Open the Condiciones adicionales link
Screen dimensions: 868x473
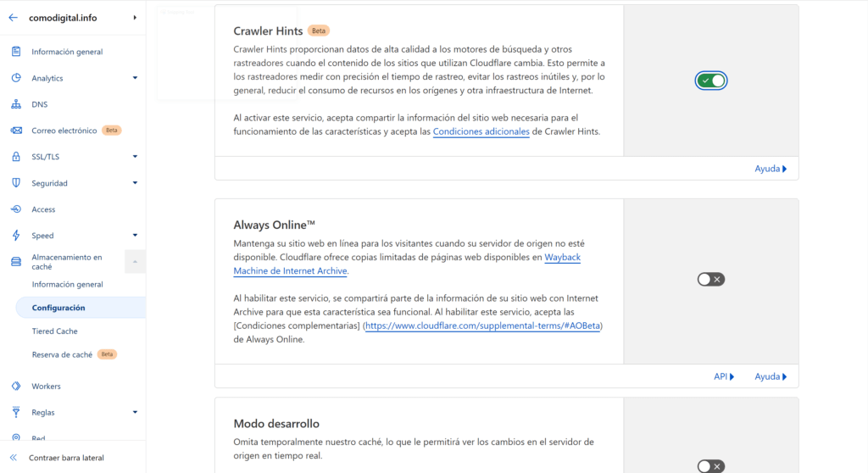coord(481,131)
